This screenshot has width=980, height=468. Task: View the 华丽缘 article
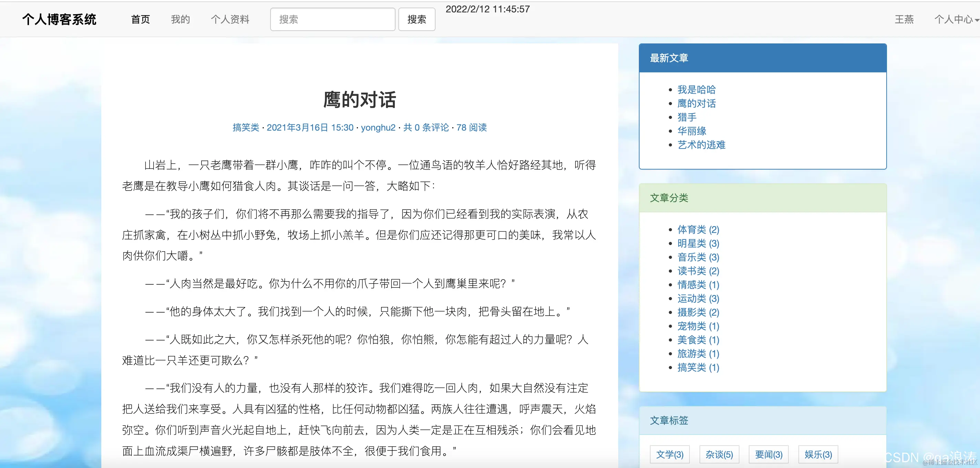tap(692, 131)
